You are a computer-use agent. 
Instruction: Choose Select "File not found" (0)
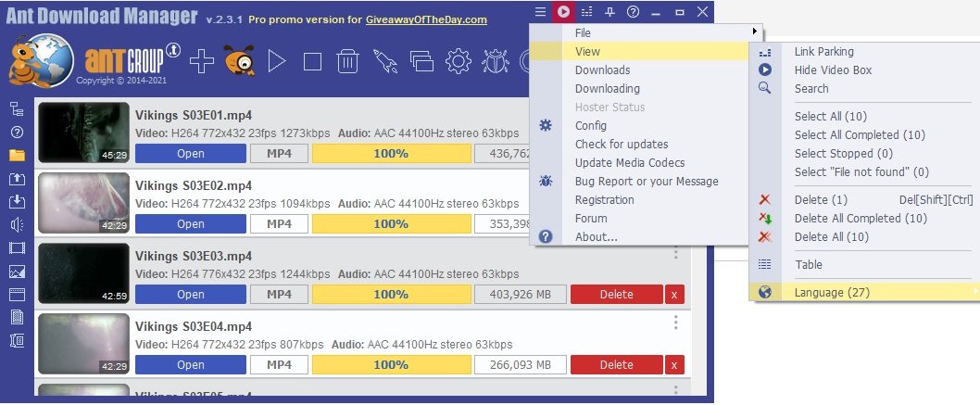(x=866, y=171)
